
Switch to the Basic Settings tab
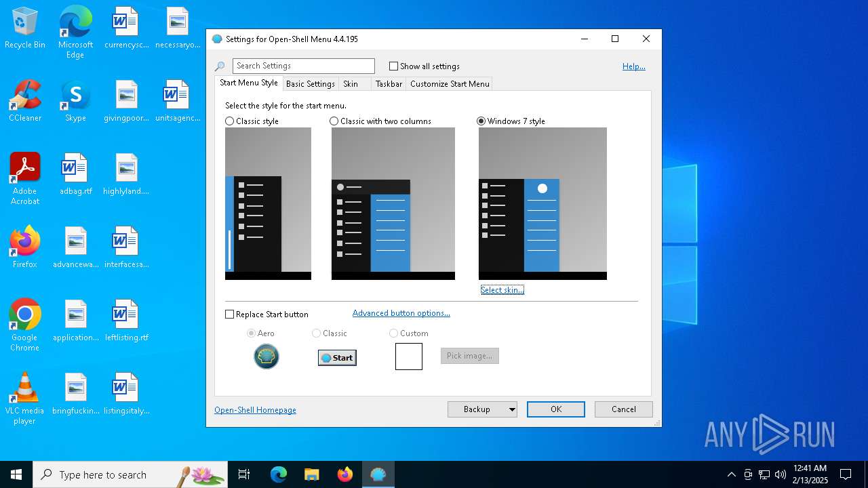pos(311,84)
